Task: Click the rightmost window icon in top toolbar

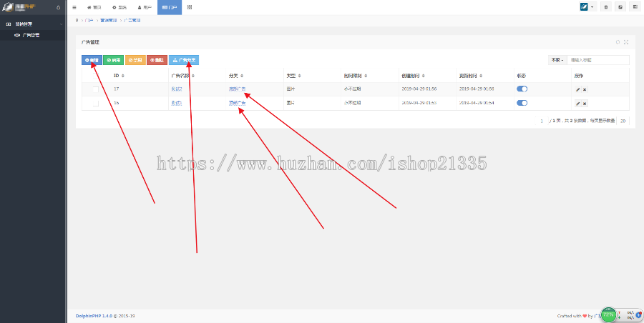Action: [x=634, y=7]
